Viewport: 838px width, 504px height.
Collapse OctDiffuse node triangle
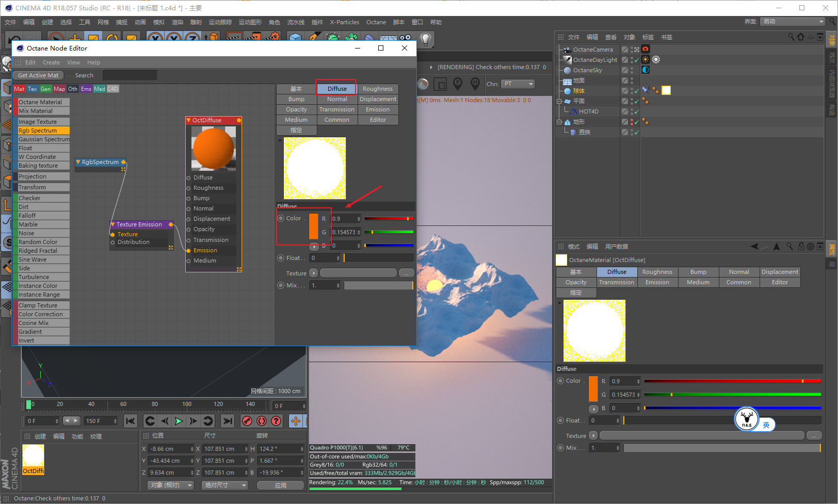(188, 120)
